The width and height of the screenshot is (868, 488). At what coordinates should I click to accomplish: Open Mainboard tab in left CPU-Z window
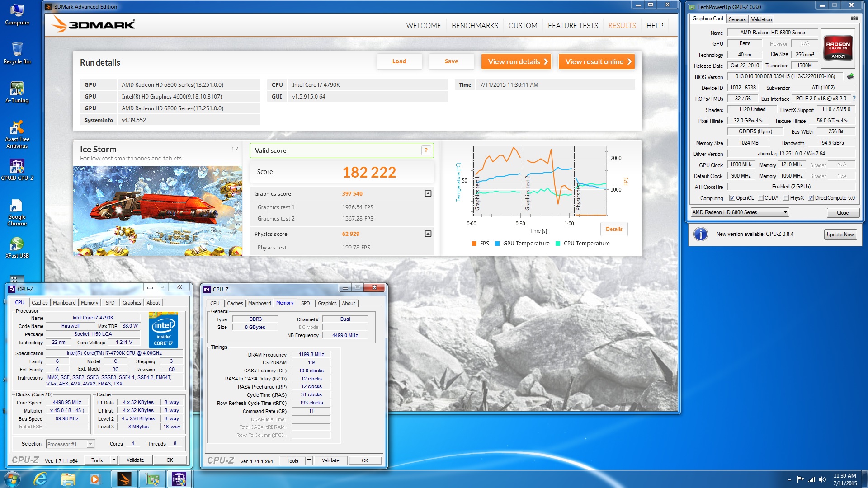64,303
